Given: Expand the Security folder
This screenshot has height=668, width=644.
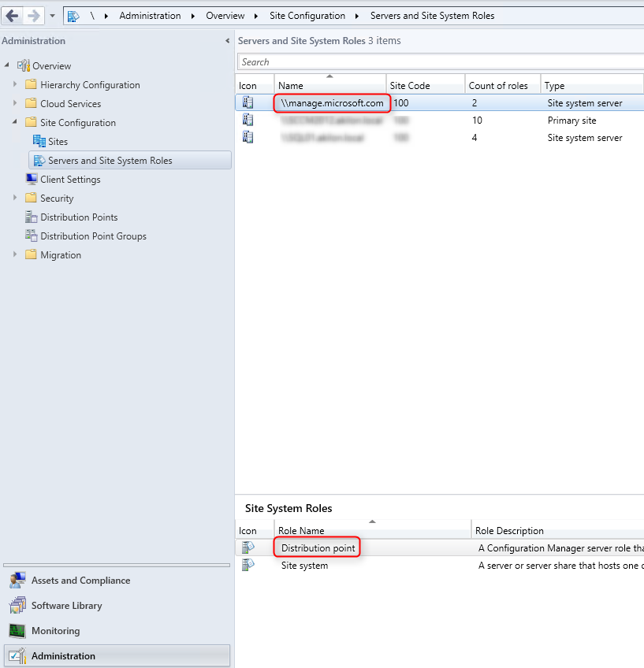Looking at the screenshot, I should [15, 197].
